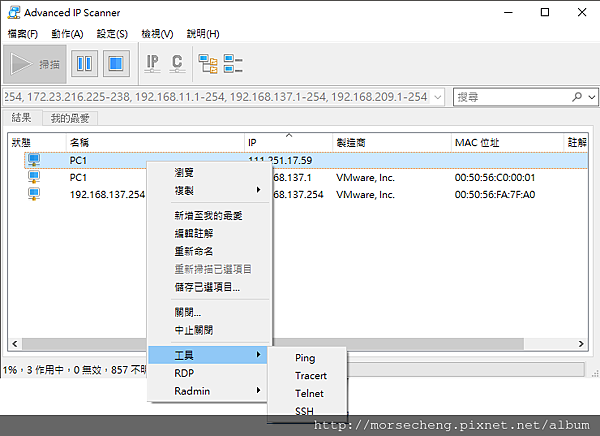Click computer icon of selected PC1 row
This screenshot has width=600, height=436.
34,160
